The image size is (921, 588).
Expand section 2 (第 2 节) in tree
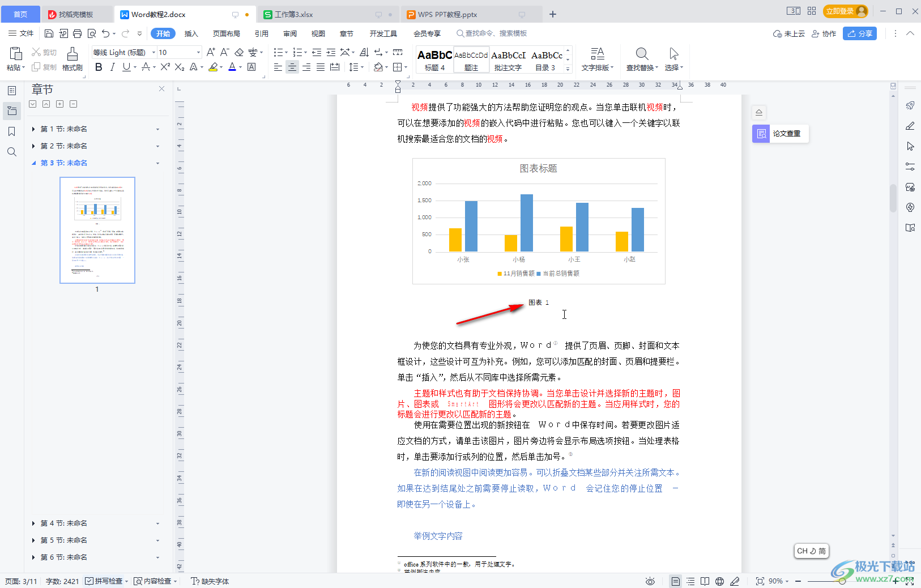(33, 146)
